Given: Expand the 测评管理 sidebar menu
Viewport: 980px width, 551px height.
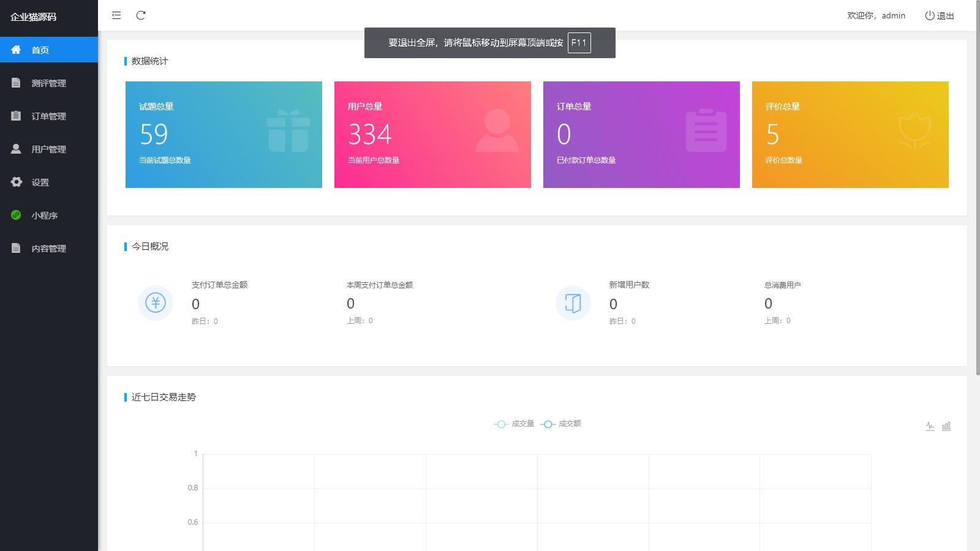Looking at the screenshot, I should [48, 83].
